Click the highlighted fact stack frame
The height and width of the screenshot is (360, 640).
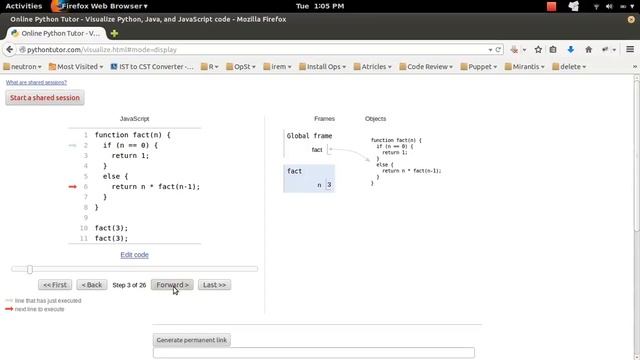(309, 178)
